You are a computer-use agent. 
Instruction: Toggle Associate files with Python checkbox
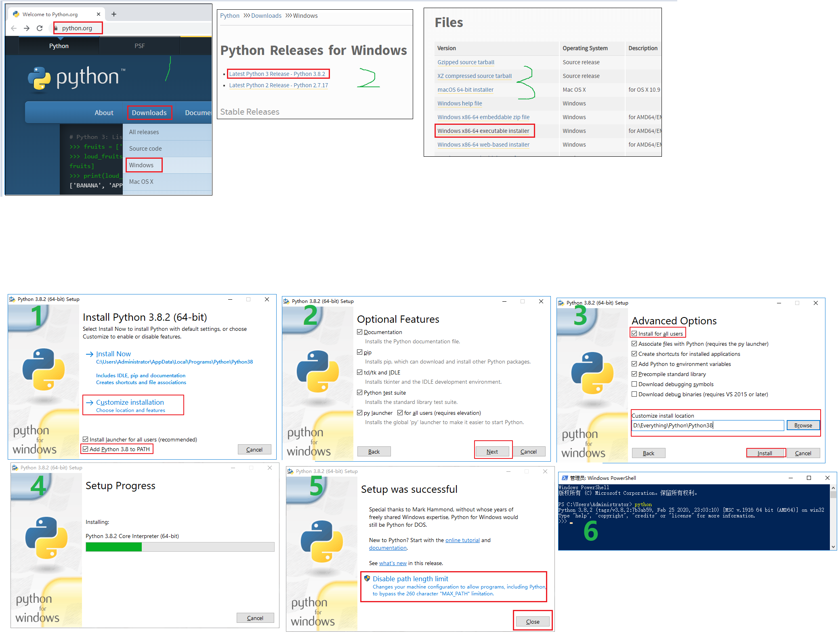click(634, 344)
